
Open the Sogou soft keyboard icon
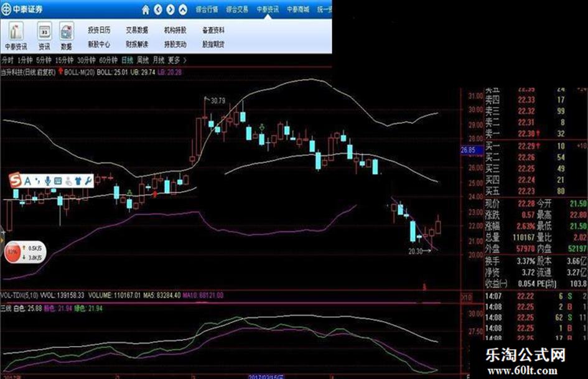[58, 181]
